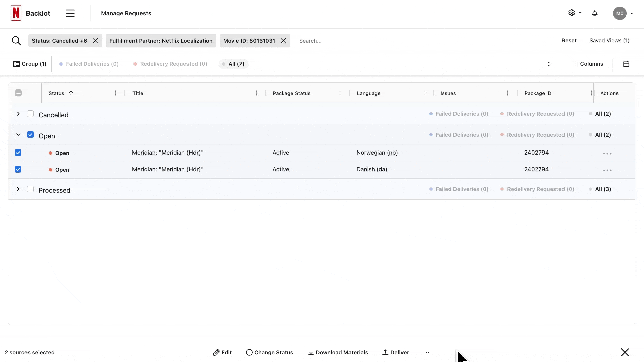Collapse the Open group
Viewport: 644px width, 362px height.
[18, 135]
